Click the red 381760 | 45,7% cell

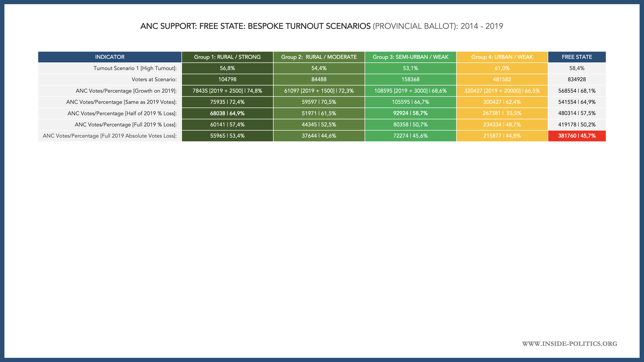pyautogui.click(x=577, y=136)
